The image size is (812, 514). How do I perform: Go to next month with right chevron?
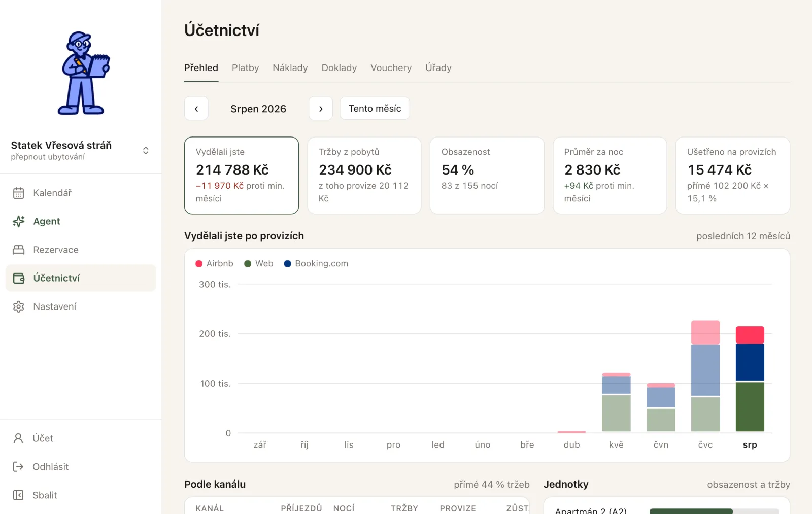click(x=321, y=109)
